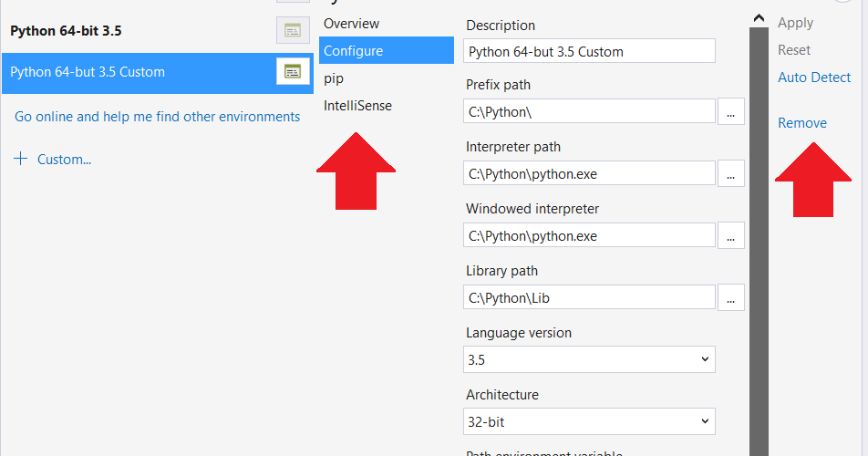Click Apply to save configuration

[x=795, y=23]
